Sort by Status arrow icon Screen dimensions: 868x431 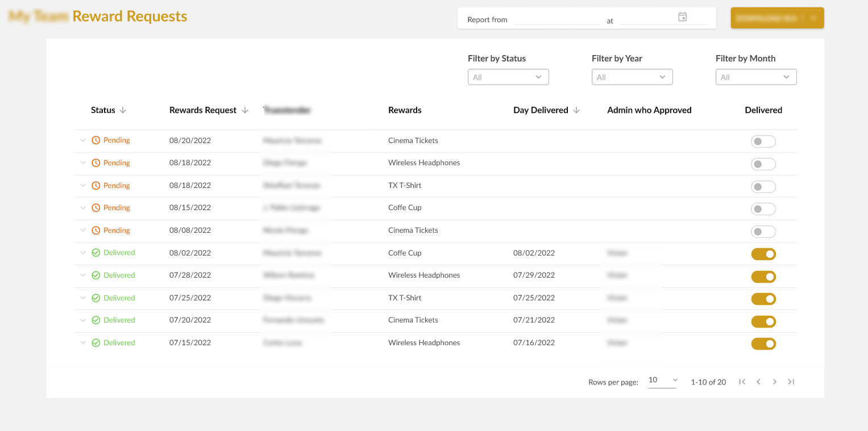(x=123, y=110)
